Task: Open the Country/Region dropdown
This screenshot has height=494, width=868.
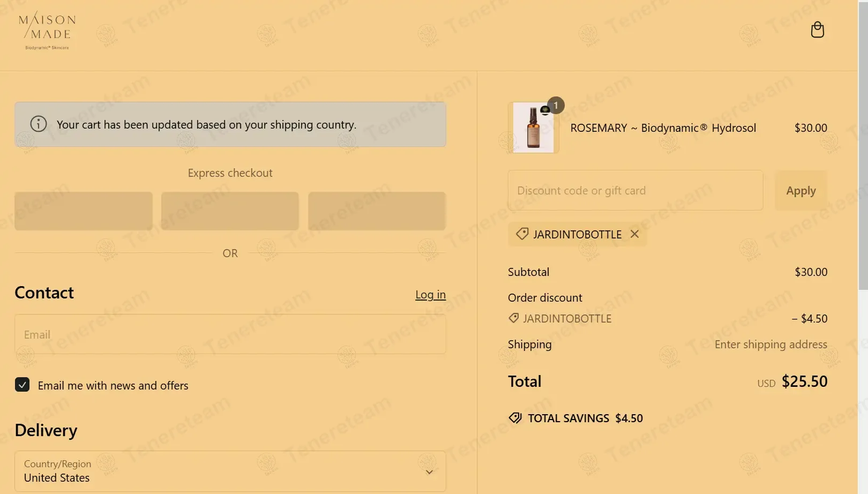Action: (x=230, y=471)
